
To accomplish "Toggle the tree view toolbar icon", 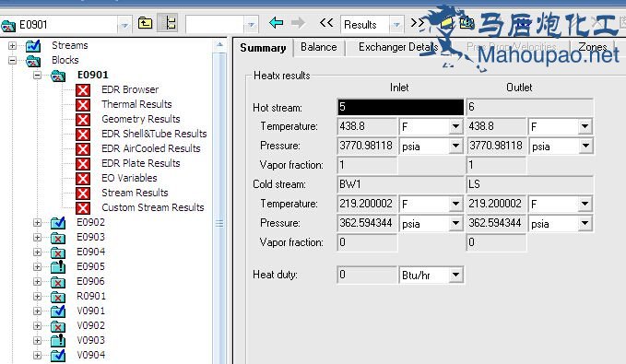I will coord(168,24).
